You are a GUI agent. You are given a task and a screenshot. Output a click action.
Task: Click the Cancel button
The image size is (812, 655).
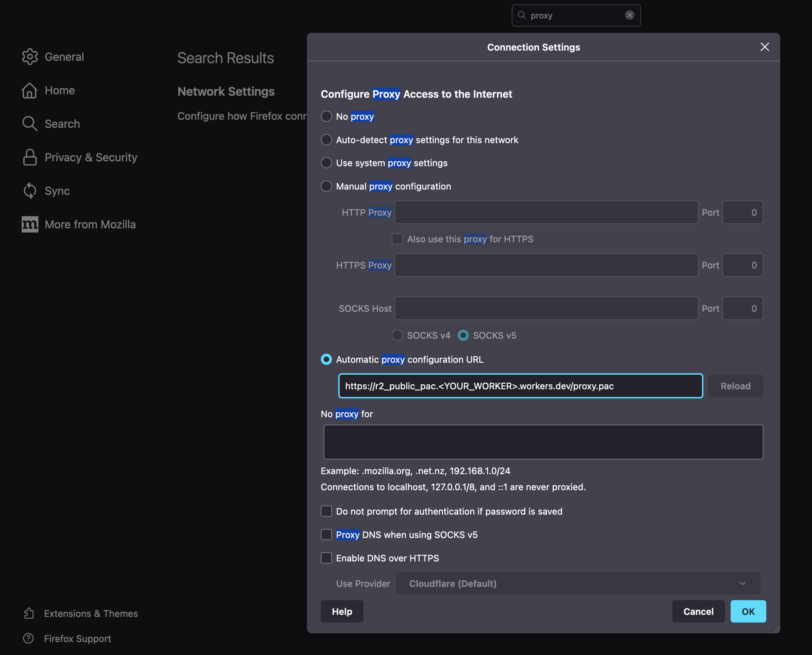point(698,611)
